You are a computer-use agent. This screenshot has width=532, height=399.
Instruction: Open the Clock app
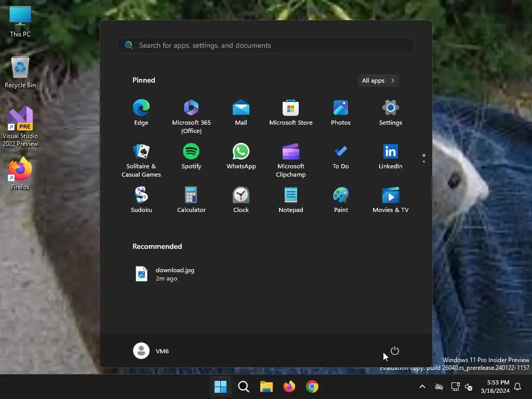click(241, 200)
